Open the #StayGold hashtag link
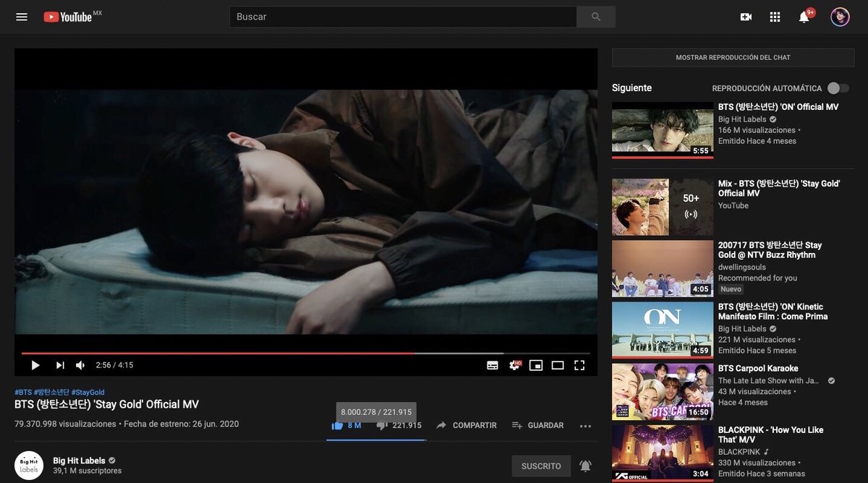 pyautogui.click(x=88, y=392)
